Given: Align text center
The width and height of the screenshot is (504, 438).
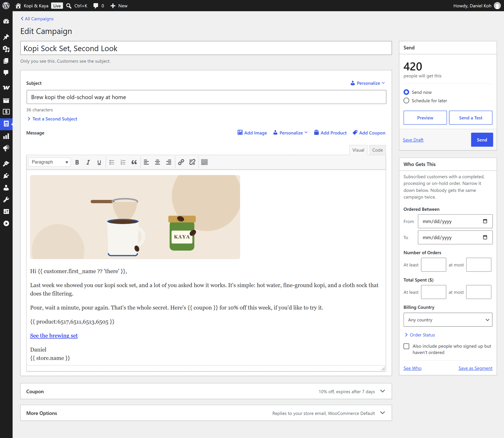Looking at the screenshot, I should (x=157, y=162).
